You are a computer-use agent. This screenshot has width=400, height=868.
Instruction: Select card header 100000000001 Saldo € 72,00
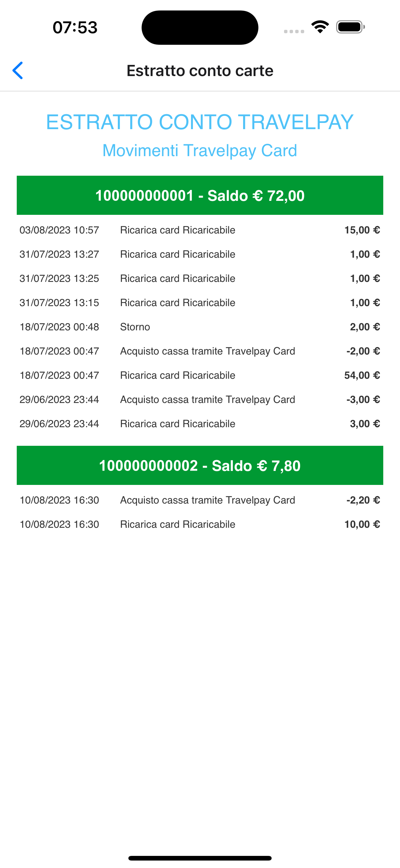(200, 196)
